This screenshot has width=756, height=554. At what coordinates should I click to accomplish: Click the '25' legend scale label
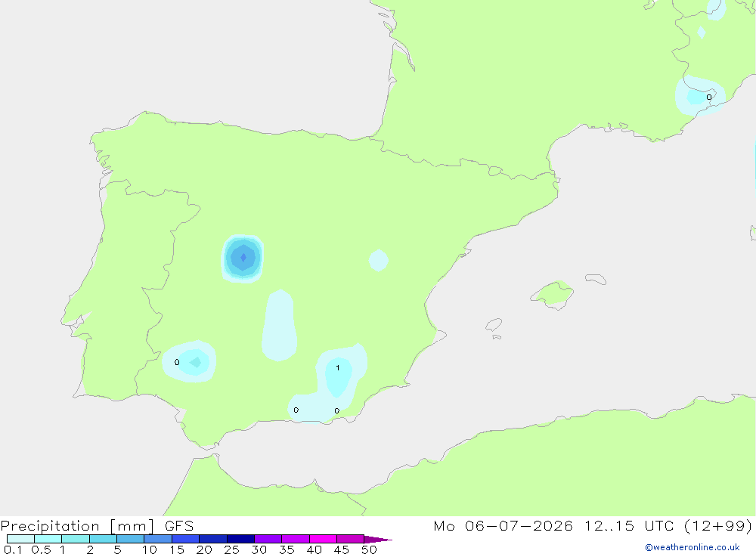click(x=232, y=549)
